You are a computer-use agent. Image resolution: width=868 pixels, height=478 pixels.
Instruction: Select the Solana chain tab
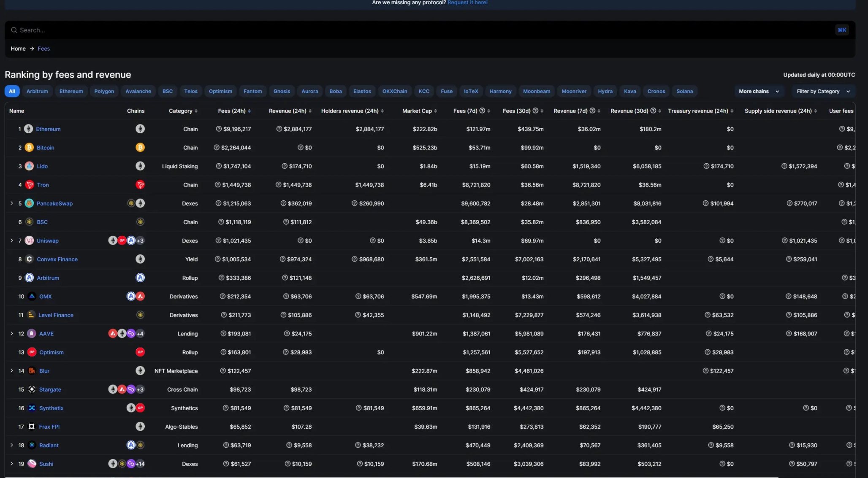684,91
